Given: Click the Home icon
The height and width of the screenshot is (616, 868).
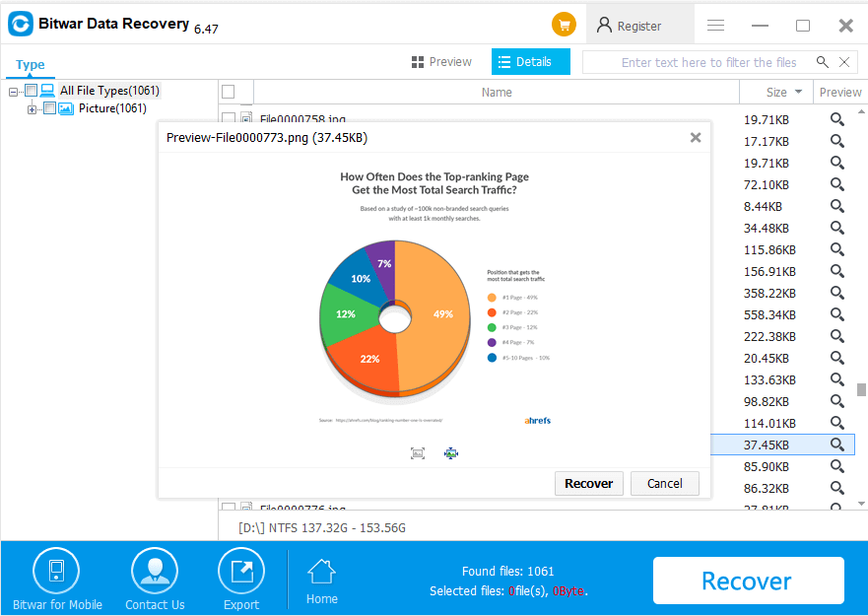Looking at the screenshot, I should (x=321, y=570).
